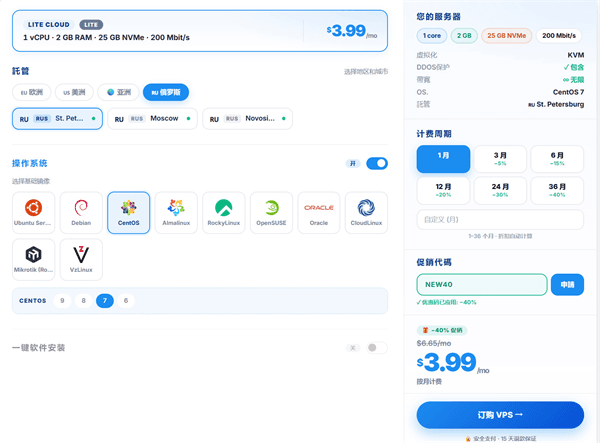Screen dimensions: 600x443
Task: Select the 12月 -20% billing period
Action: [x=443, y=190]
